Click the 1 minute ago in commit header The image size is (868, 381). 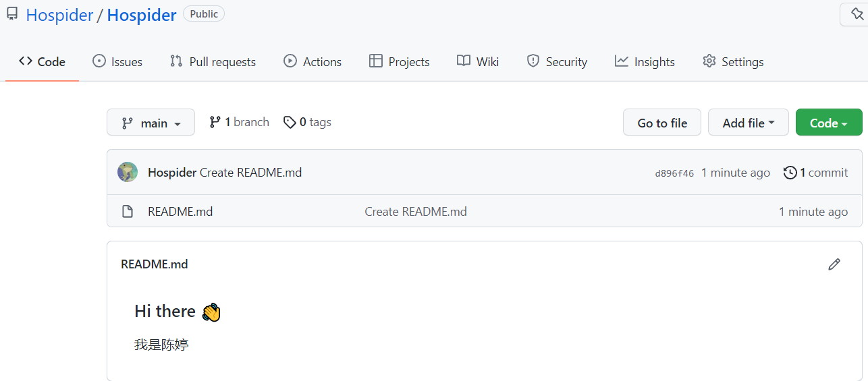point(736,173)
